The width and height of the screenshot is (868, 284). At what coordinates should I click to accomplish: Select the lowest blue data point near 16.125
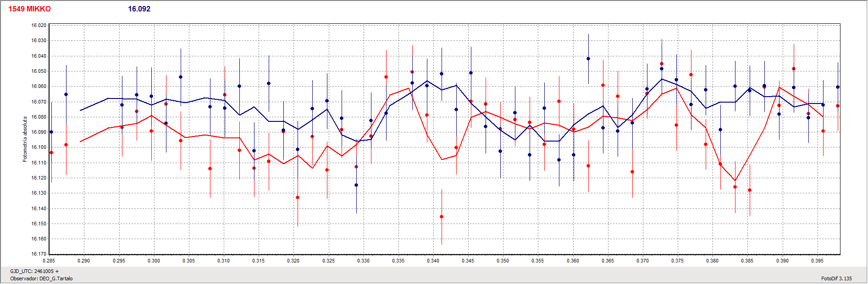pos(356,185)
